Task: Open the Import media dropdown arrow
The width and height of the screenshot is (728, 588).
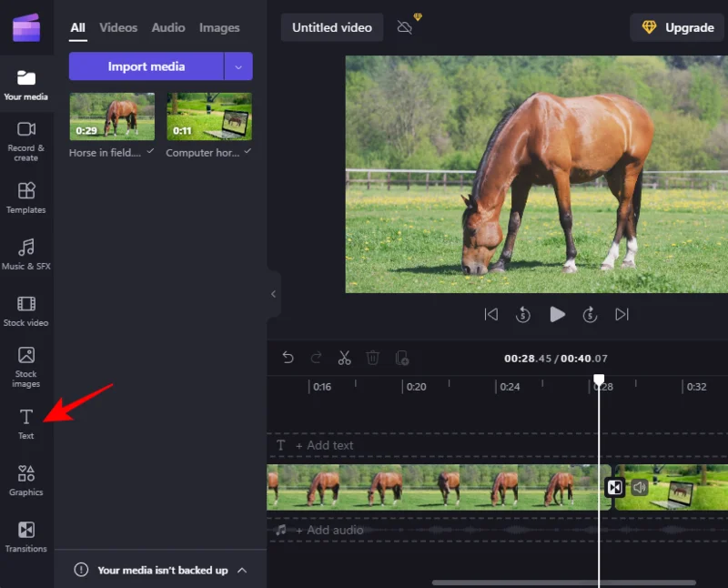Action: (x=238, y=66)
